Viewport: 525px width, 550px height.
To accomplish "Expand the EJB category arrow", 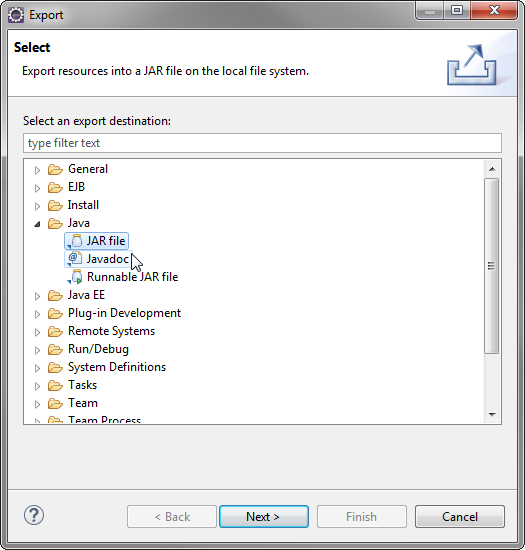I will (x=37, y=188).
